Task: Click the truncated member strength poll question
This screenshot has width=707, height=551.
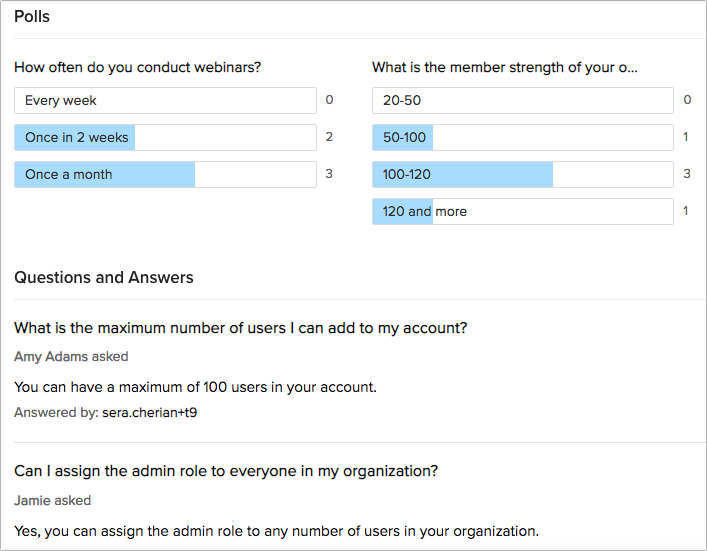Action: [x=505, y=68]
